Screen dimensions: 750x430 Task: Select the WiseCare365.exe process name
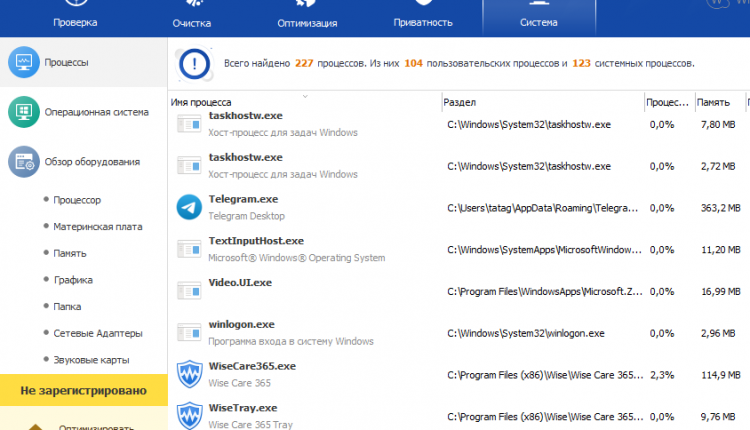click(252, 366)
